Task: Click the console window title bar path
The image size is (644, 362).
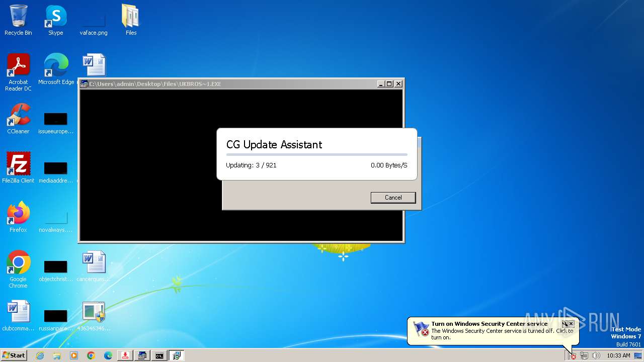Action: (155, 84)
